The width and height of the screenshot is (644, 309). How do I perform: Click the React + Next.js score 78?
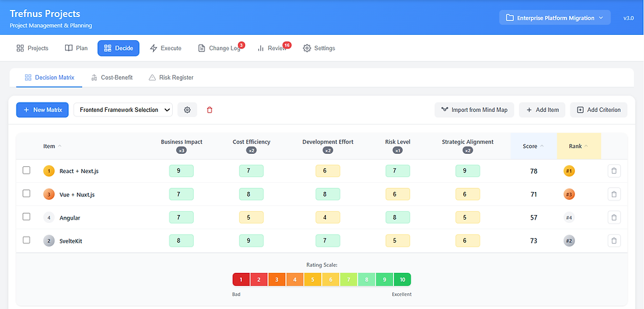pos(534,171)
